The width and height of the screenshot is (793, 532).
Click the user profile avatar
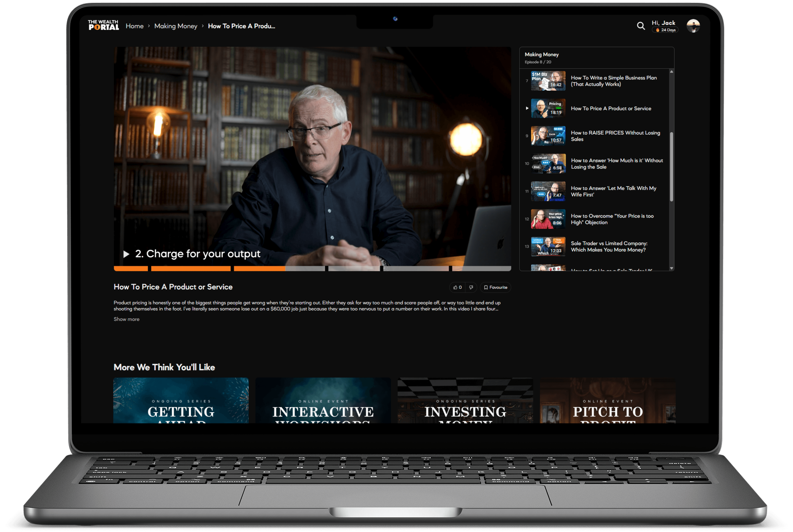693,26
